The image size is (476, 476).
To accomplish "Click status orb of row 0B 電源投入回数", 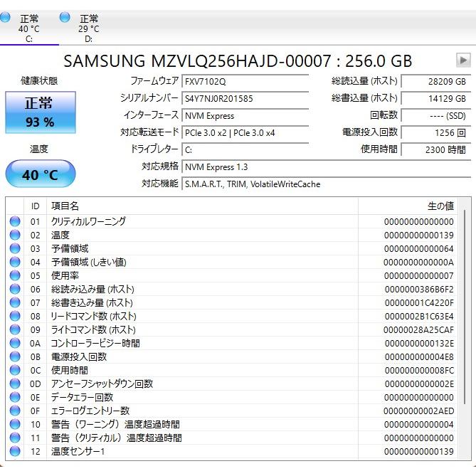I will pyautogui.click(x=15, y=356).
